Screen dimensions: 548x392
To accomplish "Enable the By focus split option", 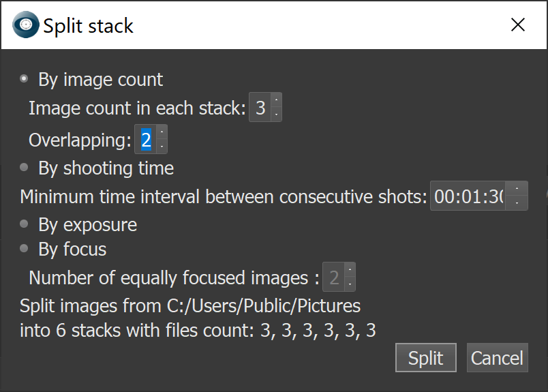I will click(25, 249).
